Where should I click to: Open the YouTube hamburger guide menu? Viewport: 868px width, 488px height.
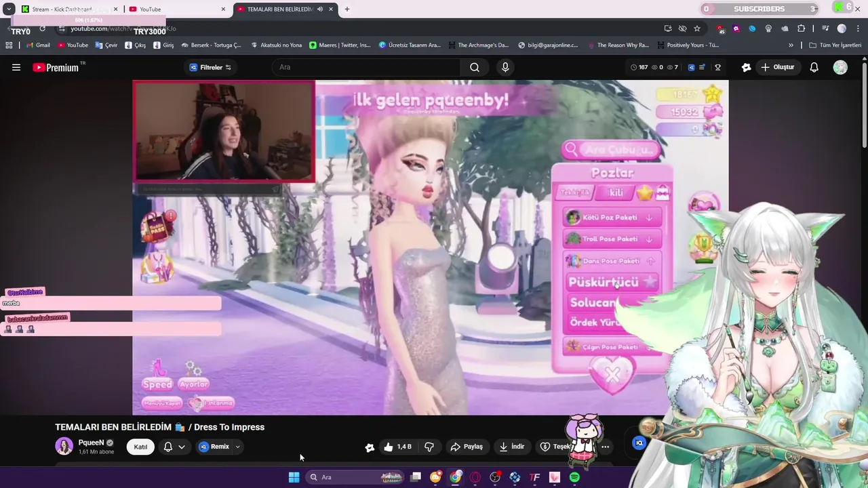16,67
